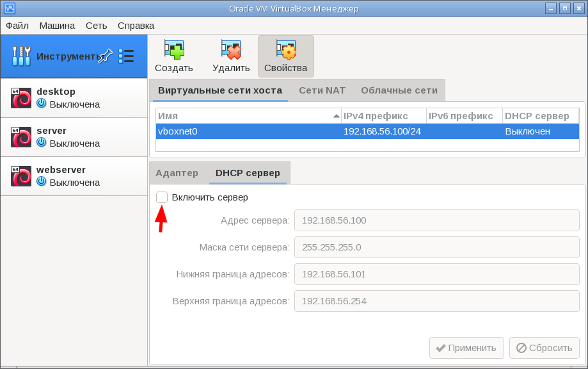Click the Верхняя граница адресов field
The width and height of the screenshot is (588, 369).
pyautogui.click(x=437, y=301)
